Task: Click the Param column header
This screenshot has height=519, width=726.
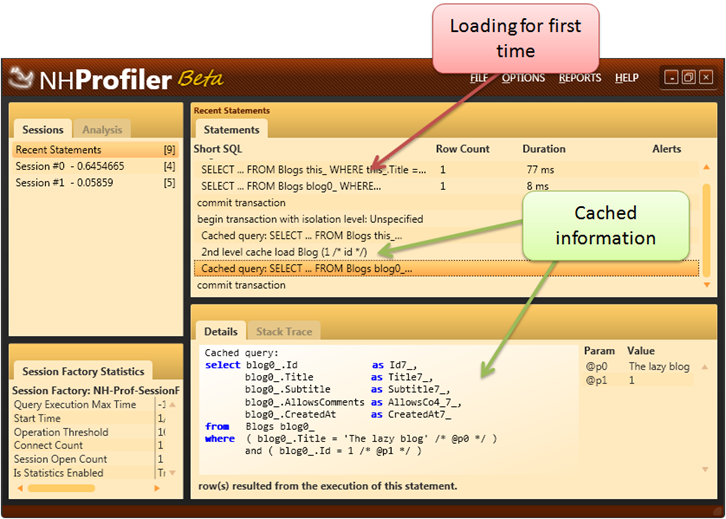Action: (599, 351)
